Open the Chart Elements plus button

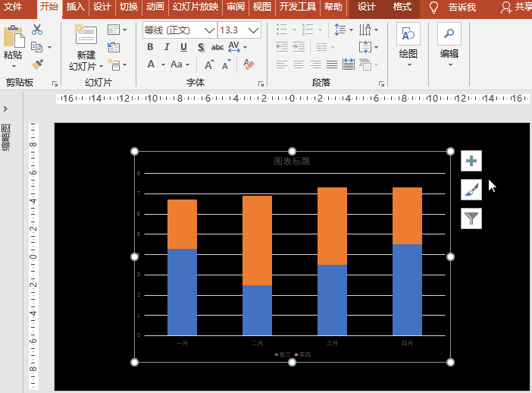[471, 161]
